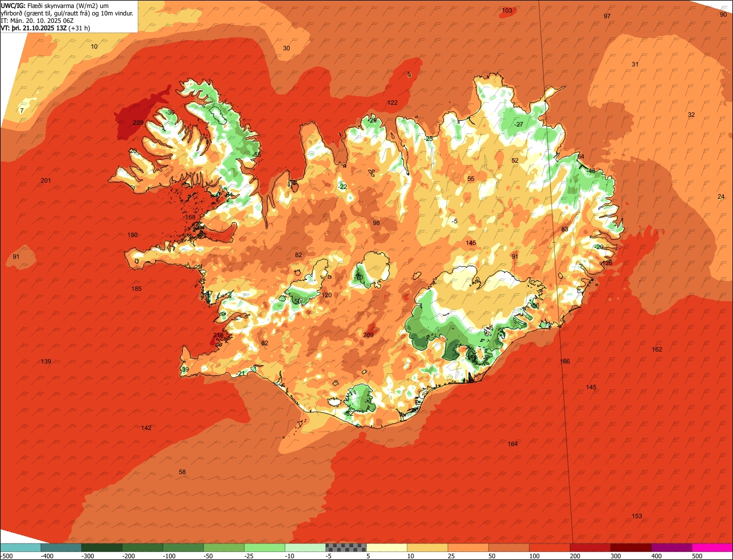Click the pale yellow swatch between 5 and 10

pyautogui.click(x=387, y=547)
